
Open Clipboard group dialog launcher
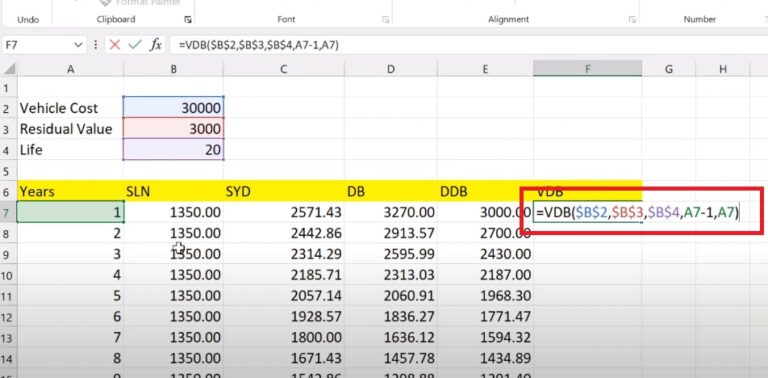pos(188,20)
